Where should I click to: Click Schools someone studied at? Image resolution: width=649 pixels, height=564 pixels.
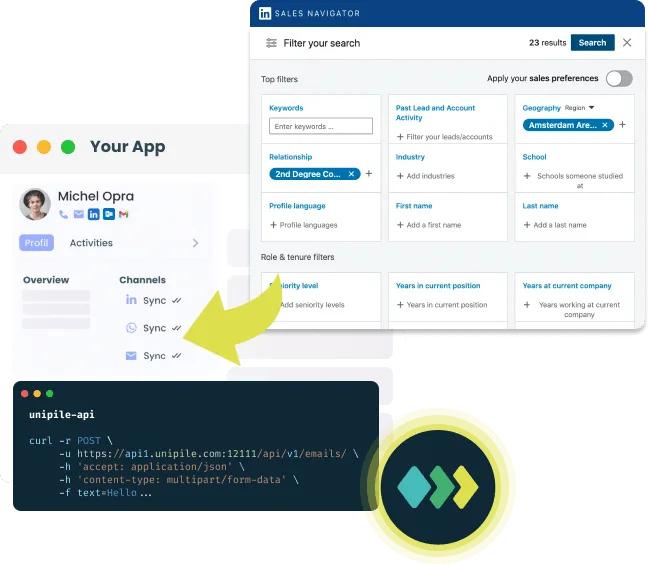(574, 180)
